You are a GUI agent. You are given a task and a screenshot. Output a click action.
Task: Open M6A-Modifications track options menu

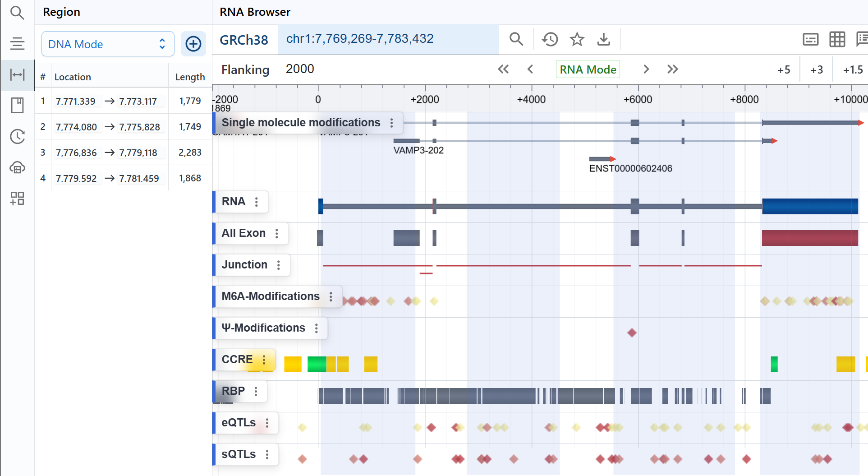click(x=331, y=296)
